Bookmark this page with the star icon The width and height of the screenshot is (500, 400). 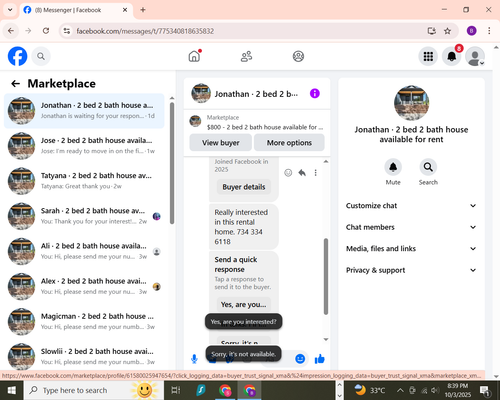point(447,31)
